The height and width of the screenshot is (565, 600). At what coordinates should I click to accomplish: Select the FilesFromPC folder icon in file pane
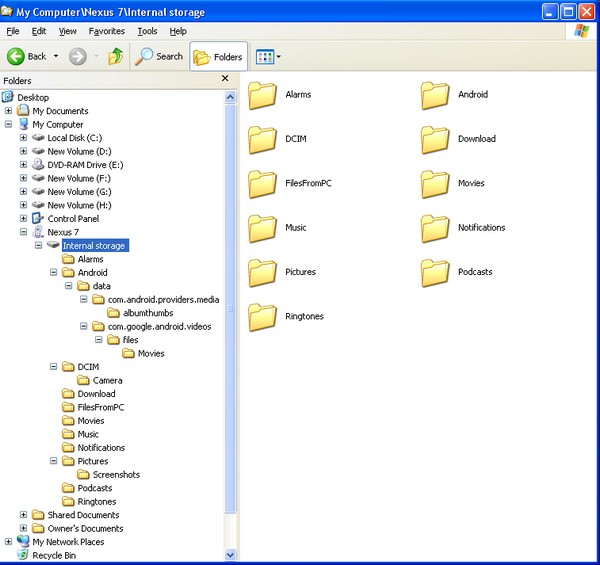262,184
